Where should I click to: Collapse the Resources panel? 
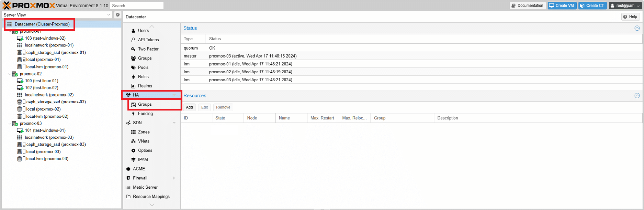[x=637, y=96]
